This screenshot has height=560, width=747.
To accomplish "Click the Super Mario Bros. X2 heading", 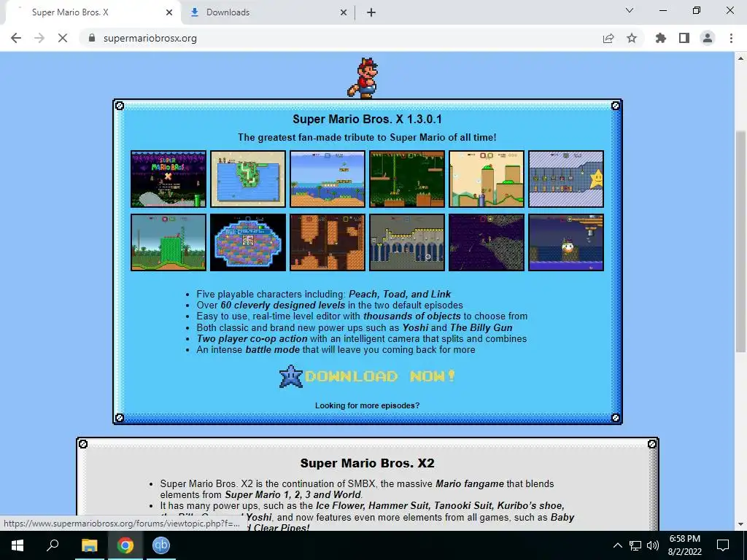I will 368,463.
